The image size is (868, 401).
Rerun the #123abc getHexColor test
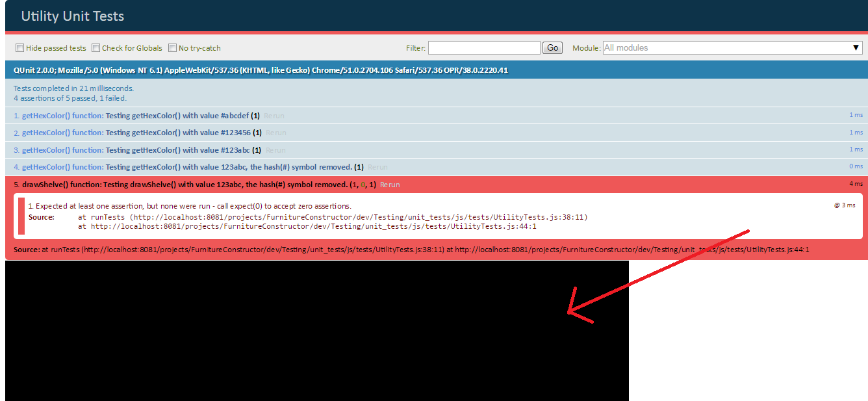(274, 150)
